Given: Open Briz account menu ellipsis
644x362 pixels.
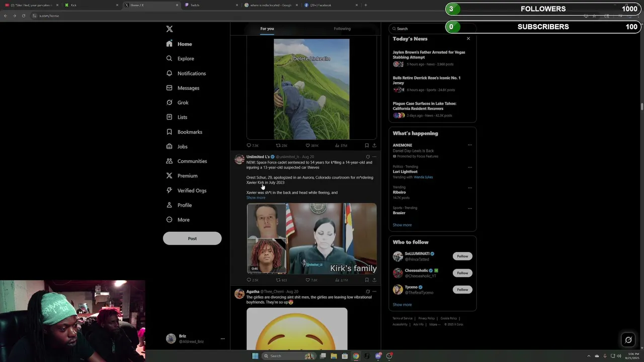Looking at the screenshot, I should (222, 339).
